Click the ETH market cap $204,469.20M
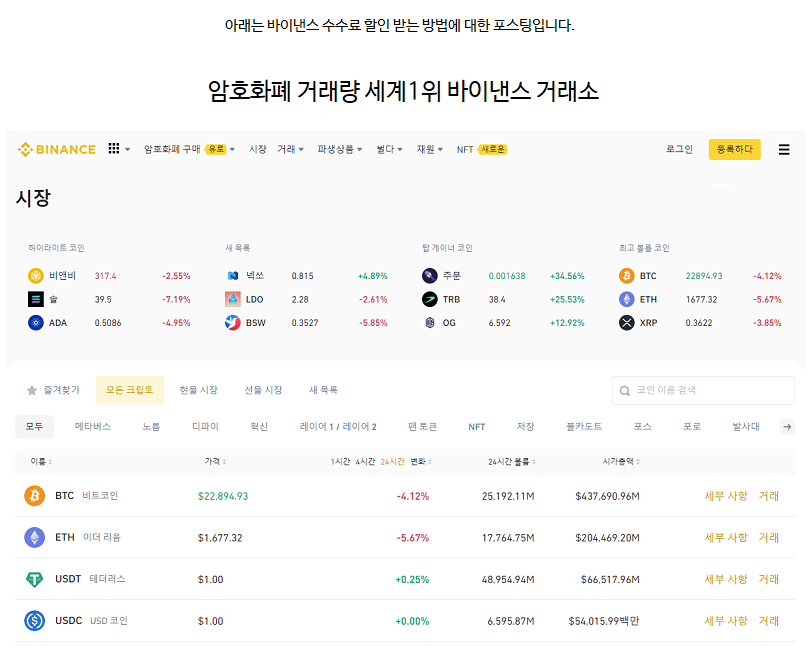The image size is (807, 650). pos(607,538)
